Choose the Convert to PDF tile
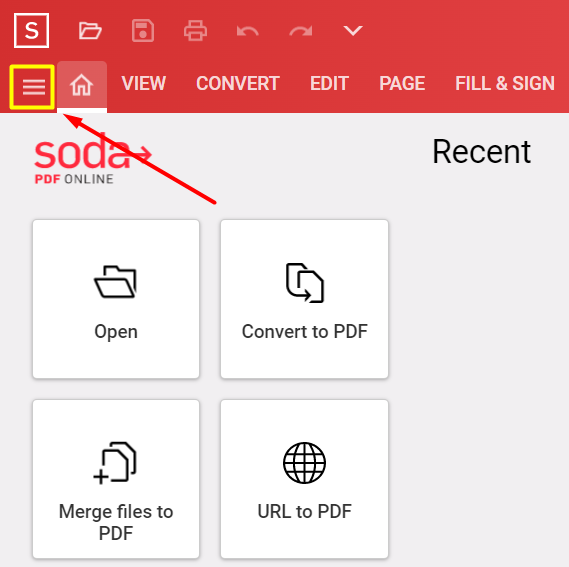The width and height of the screenshot is (569, 567). (x=304, y=299)
